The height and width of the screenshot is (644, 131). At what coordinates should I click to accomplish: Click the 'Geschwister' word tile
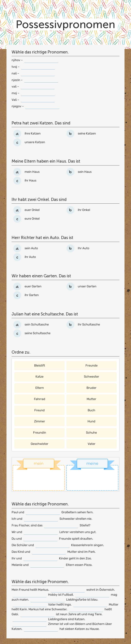coord(39,444)
